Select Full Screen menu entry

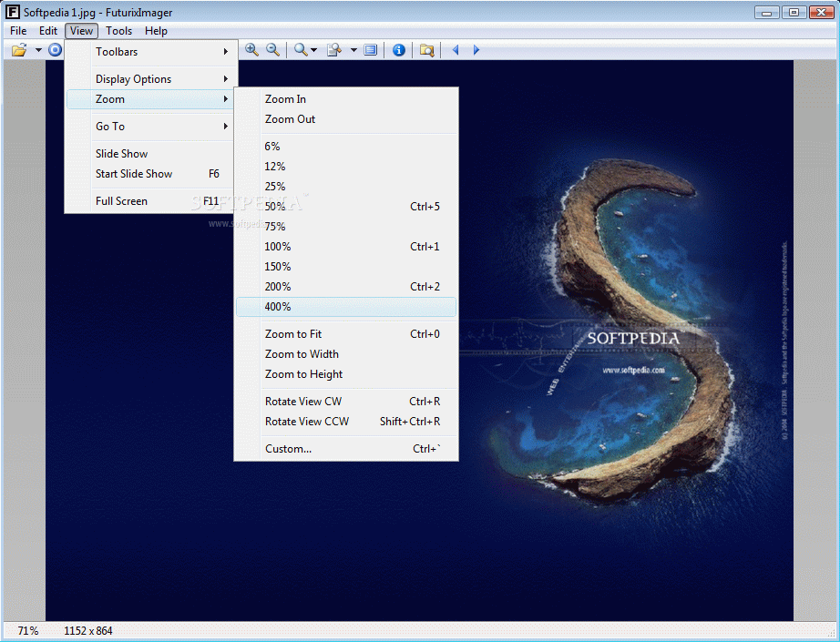point(150,201)
